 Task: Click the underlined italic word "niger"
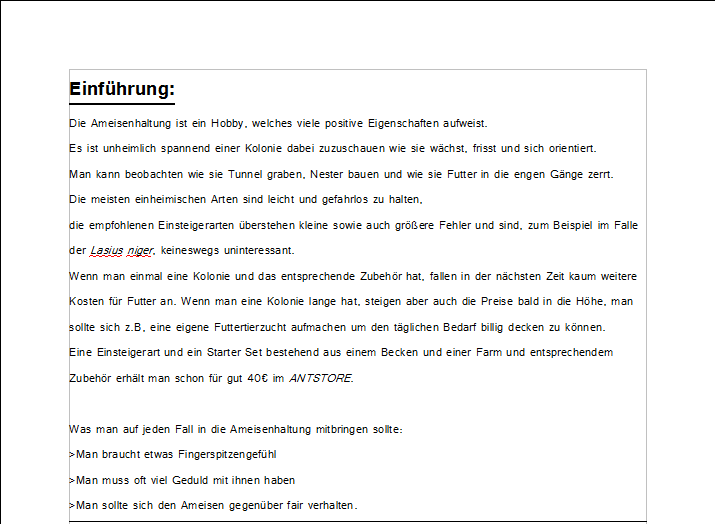pos(140,250)
